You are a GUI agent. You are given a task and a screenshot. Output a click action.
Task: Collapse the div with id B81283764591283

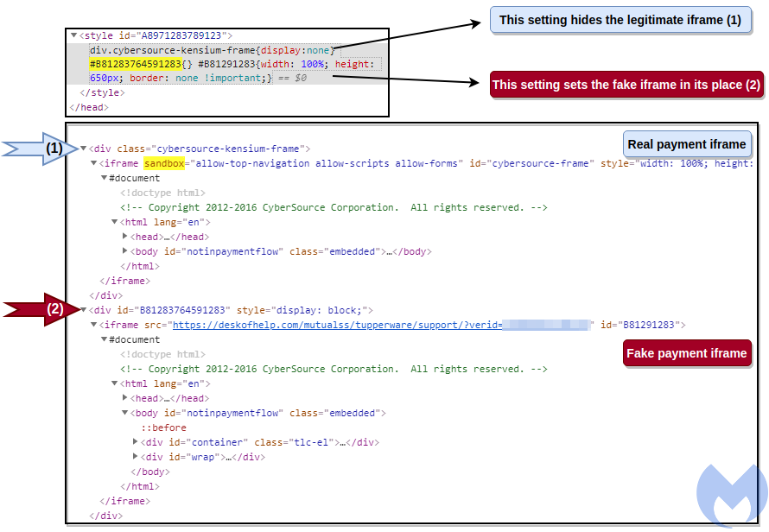click(84, 310)
